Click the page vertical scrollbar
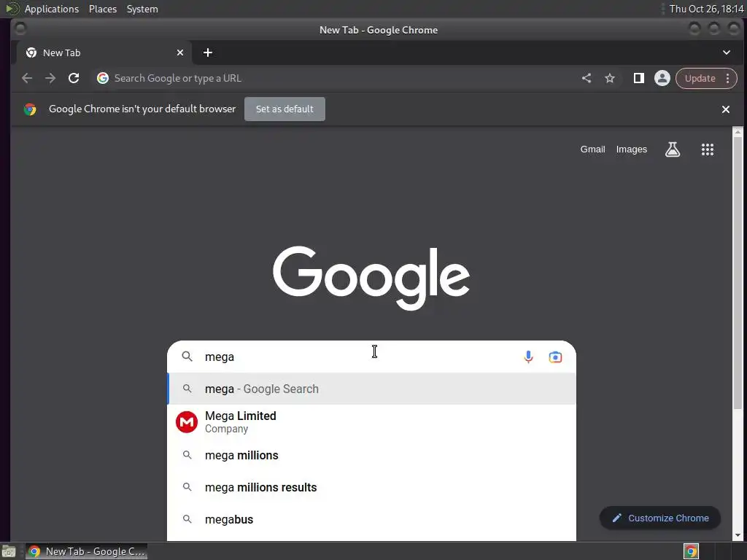The height and width of the screenshot is (560, 747). 738,271
